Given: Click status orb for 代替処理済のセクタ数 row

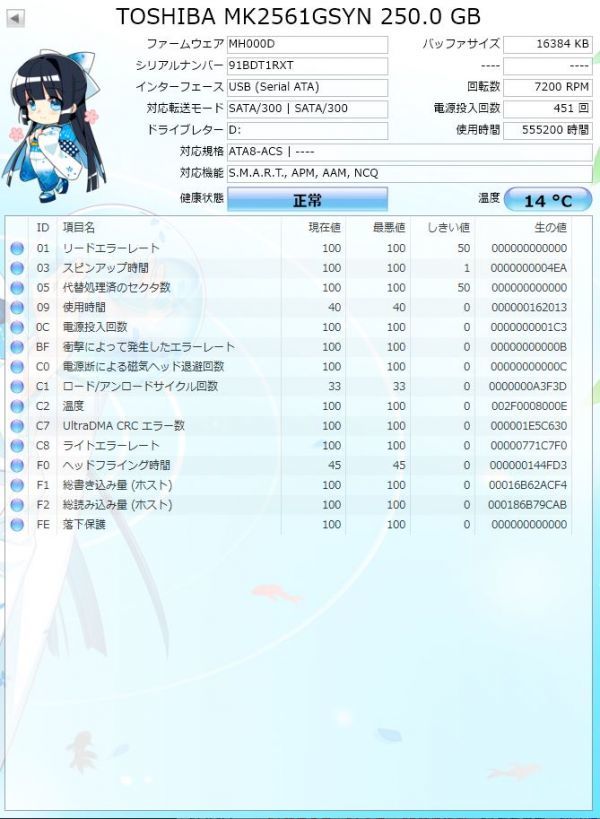Looking at the screenshot, I should tap(17, 288).
